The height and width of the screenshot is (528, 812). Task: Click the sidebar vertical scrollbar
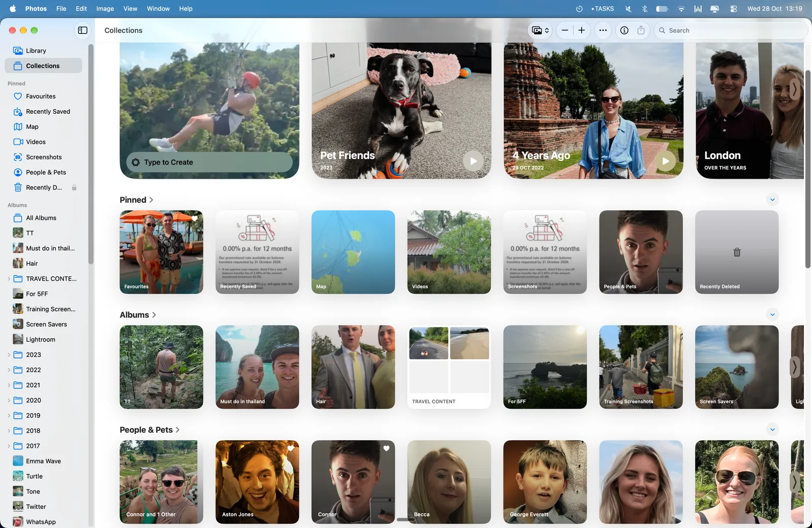click(x=91, y=154)
